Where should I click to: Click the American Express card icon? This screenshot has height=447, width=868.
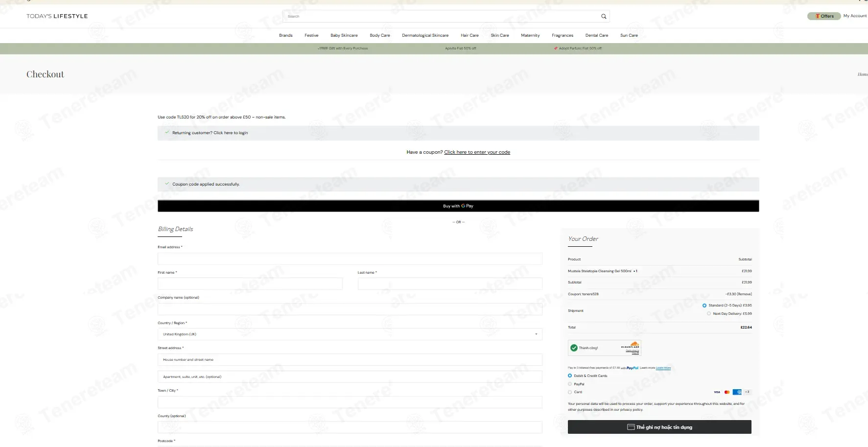point(737,392)
